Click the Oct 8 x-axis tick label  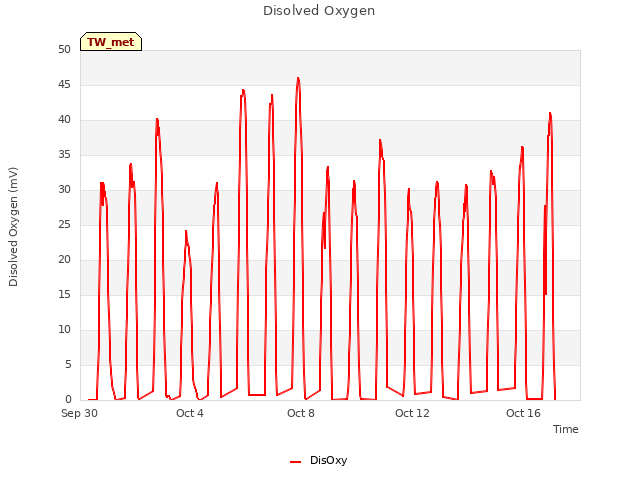pos(301,413)
